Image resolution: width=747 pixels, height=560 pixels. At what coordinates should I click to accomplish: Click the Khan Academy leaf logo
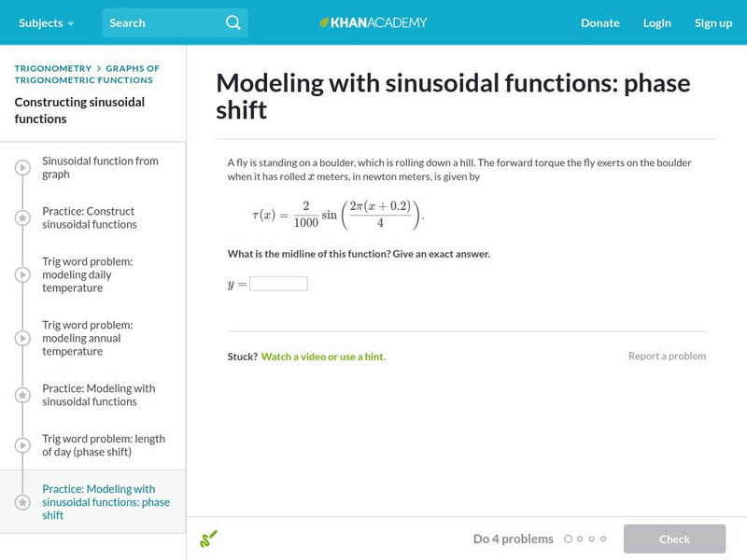pos(323,22)
